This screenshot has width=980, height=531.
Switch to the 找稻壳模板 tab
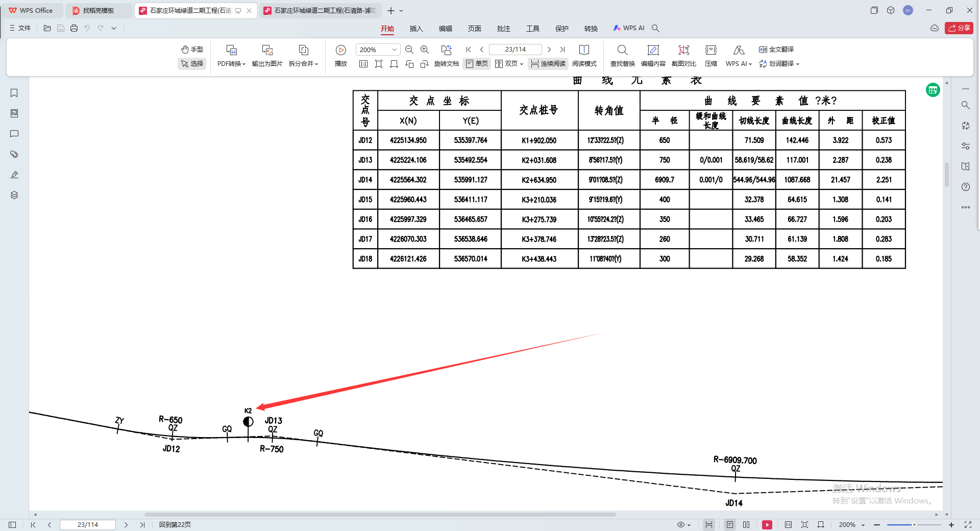click(98, 11)
